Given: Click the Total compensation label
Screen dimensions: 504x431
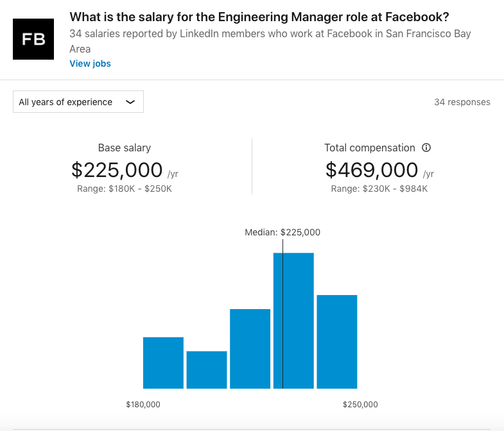Looking at the screenshot, I should pos(370,148).
